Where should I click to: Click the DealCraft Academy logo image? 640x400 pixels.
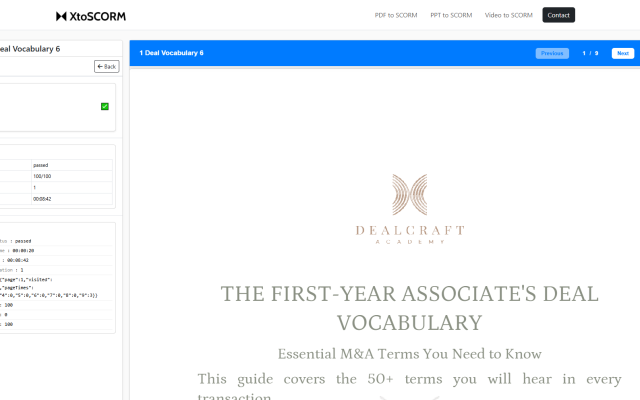410,209
